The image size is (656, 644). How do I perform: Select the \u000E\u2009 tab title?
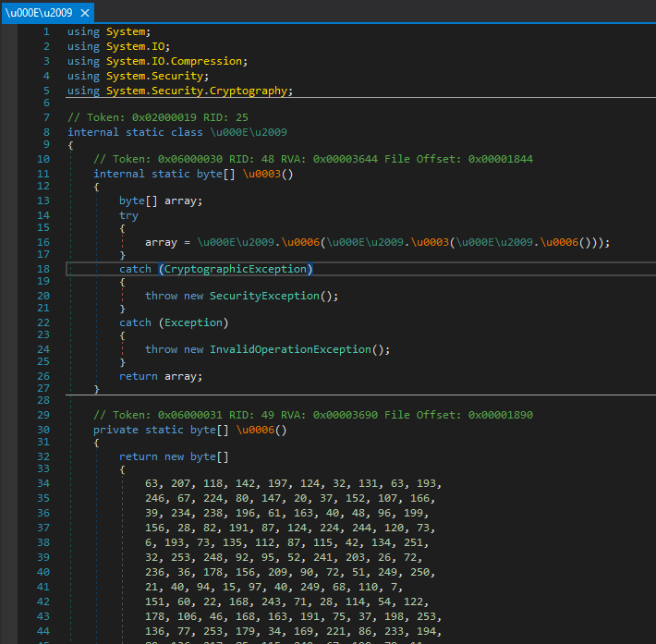tap(39, 13)
